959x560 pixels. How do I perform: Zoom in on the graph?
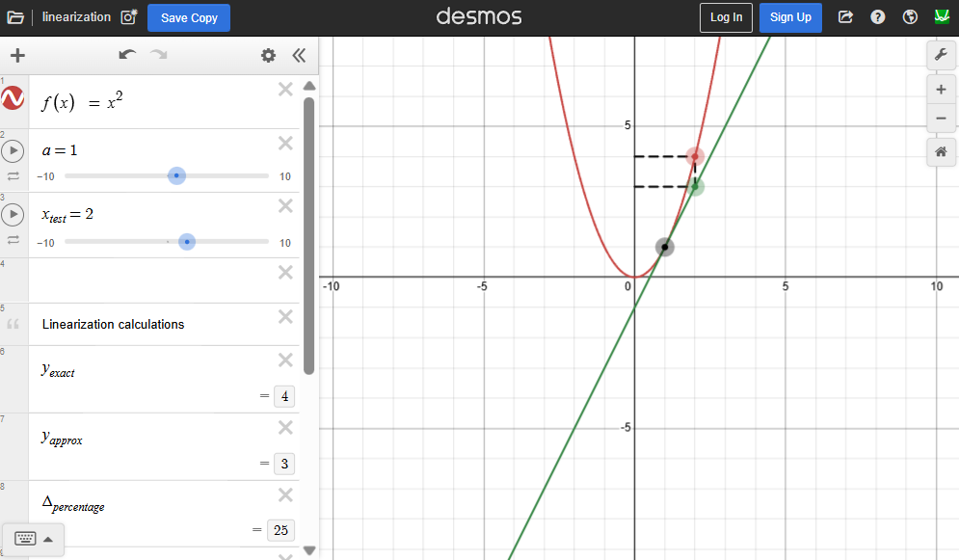coord(941,90)
